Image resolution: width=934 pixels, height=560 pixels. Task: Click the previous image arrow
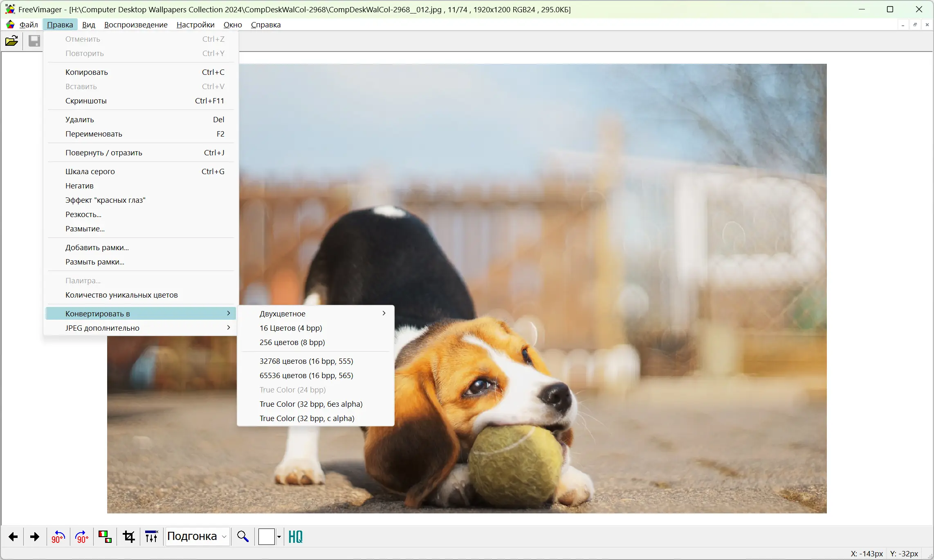coord(13,536)
